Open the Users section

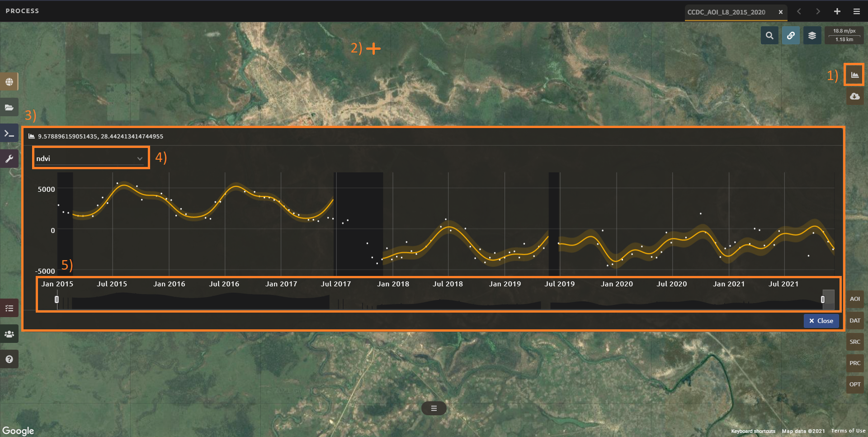9,334
